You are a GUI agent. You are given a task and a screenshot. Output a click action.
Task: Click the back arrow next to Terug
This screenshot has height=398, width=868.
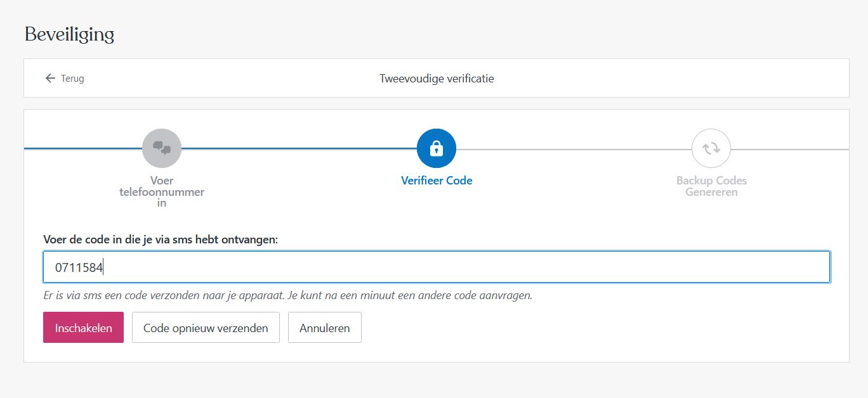[x=49, y=78]
